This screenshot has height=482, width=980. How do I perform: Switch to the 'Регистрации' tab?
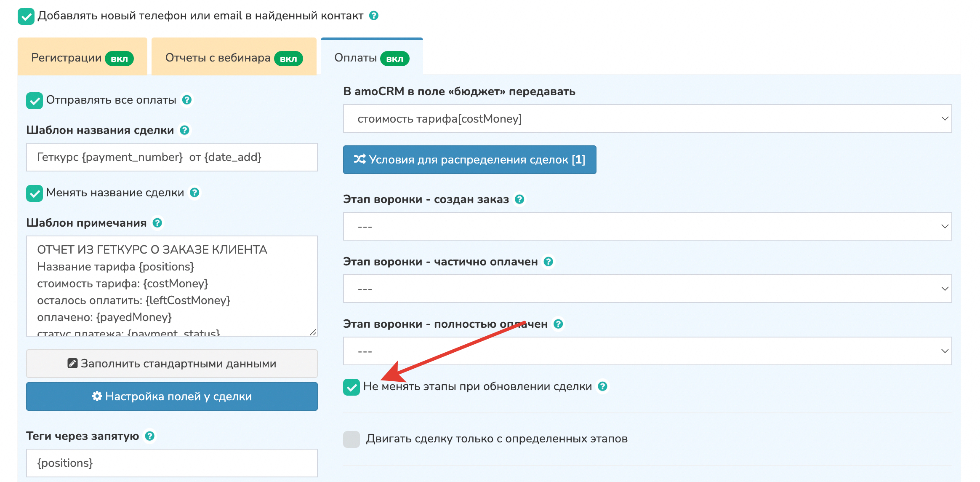(82, 58)
